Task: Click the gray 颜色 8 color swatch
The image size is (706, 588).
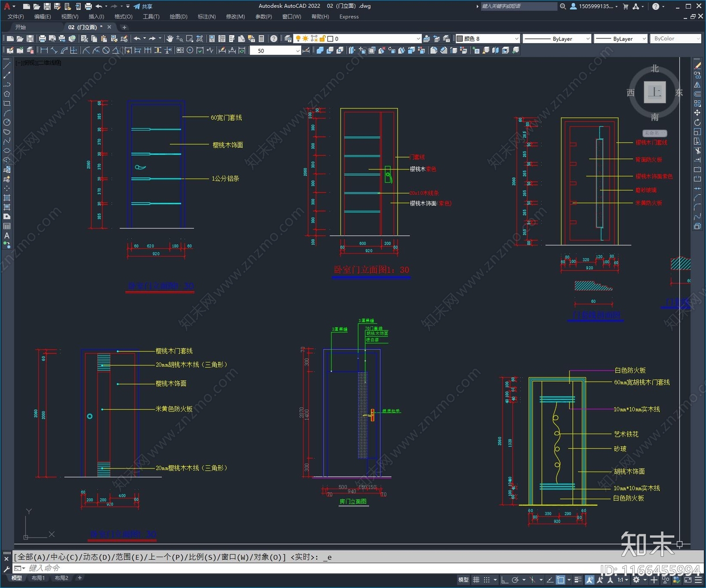Action: (x=459, y=39)
